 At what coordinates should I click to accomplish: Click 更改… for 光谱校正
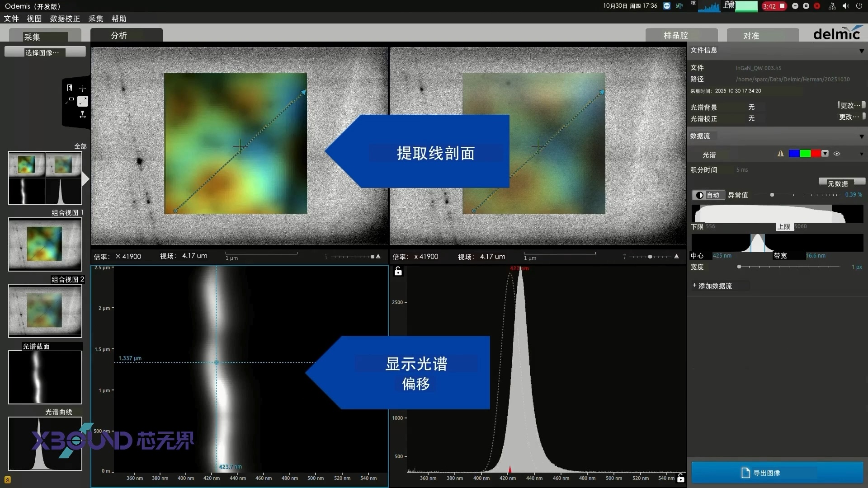(x=851, y=117)
